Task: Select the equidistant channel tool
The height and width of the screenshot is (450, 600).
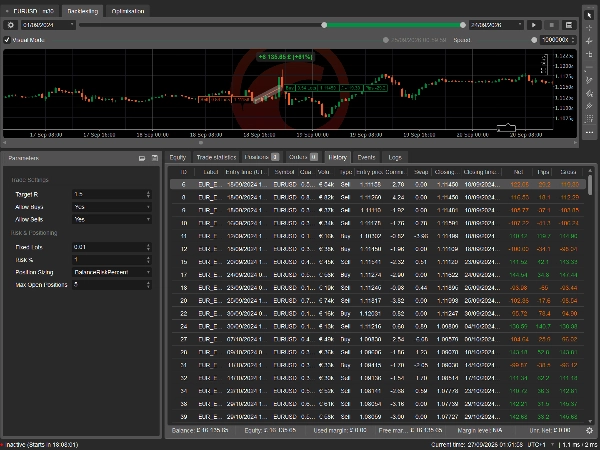Action: [x=589, y=106]
